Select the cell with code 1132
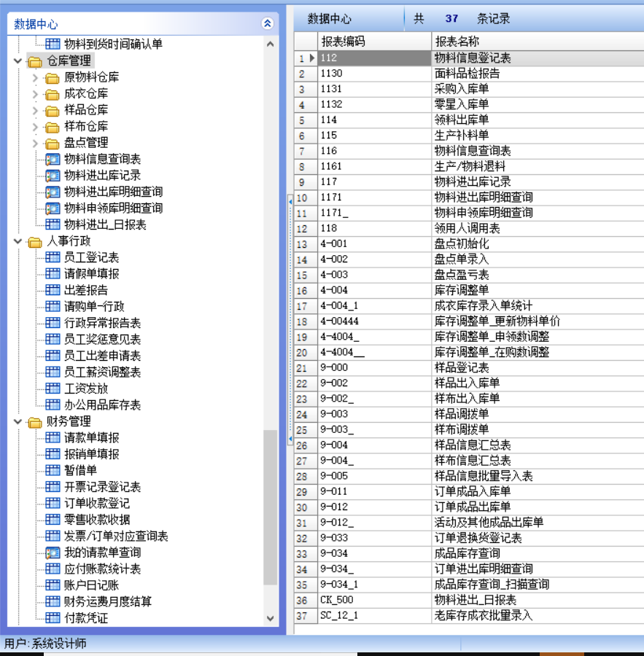Image resolution: width=644 pixels, height=656 pixels. (374, 104)
